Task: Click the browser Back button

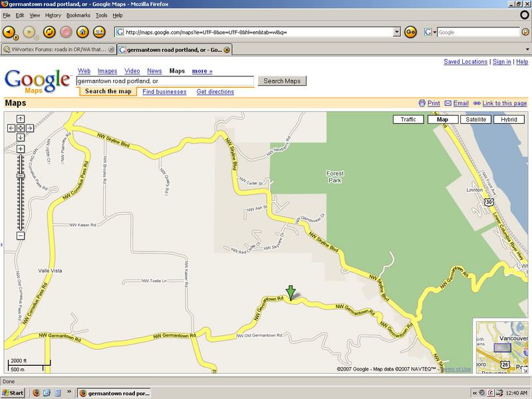Action: [10, 31]
